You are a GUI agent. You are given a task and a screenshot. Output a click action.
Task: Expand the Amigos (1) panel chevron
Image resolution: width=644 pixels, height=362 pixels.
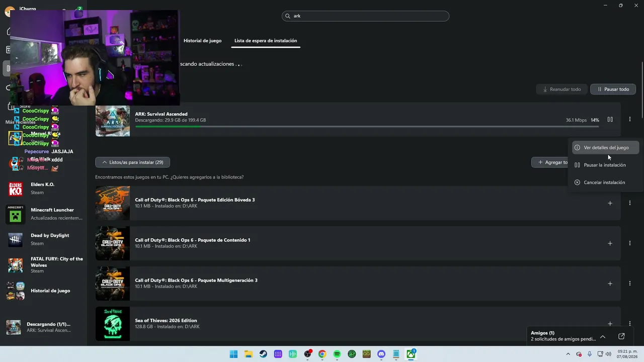point(603,336)
